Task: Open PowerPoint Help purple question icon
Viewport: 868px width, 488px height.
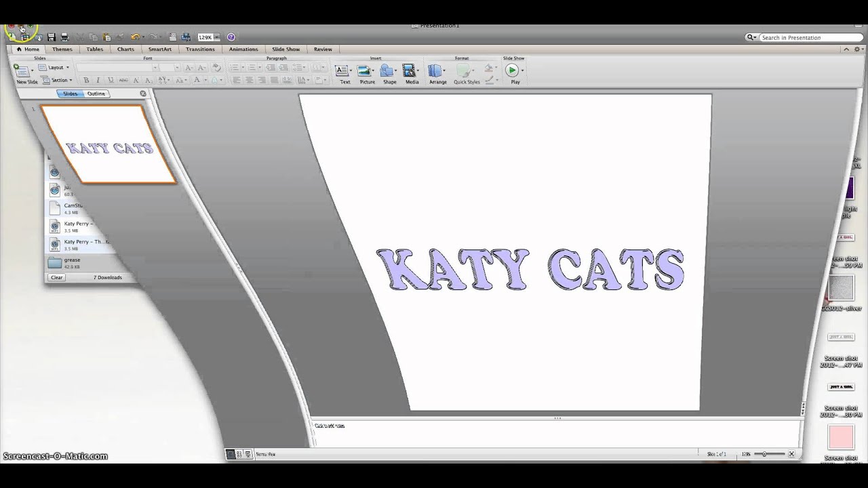Action: [231, 37]
